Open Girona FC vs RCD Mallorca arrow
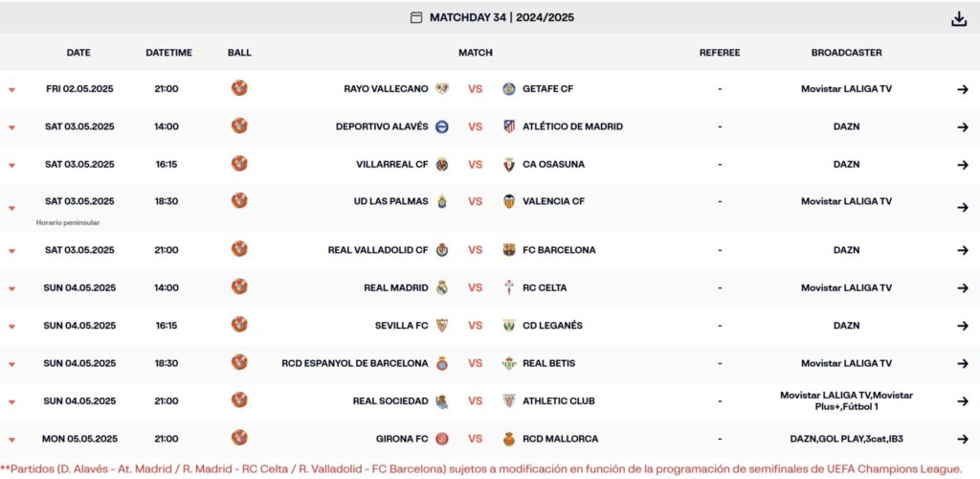Viewport: 980px width, 479px height. tap(963, 439)
